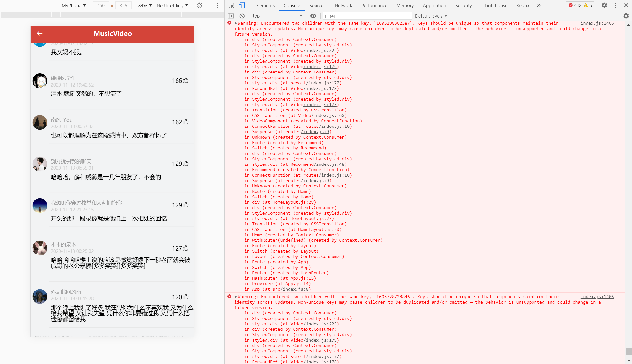Click the live expression eye icon
This screenshot has height=364, width=632.
pos(313,16)
